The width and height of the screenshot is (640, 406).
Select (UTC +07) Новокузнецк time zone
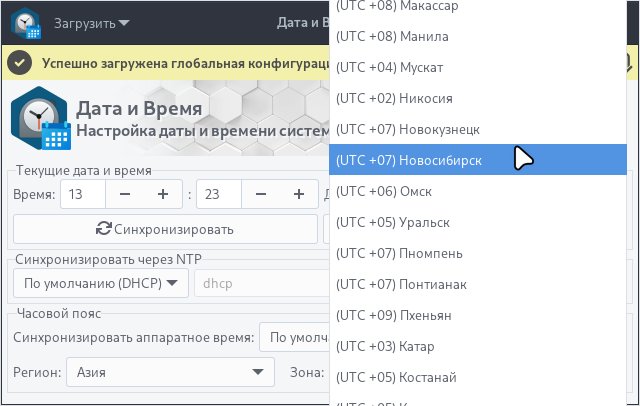coord(478,129)
